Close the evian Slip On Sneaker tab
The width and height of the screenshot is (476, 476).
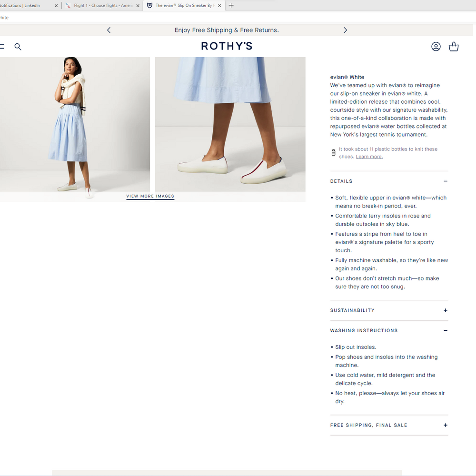coord(219,5)
